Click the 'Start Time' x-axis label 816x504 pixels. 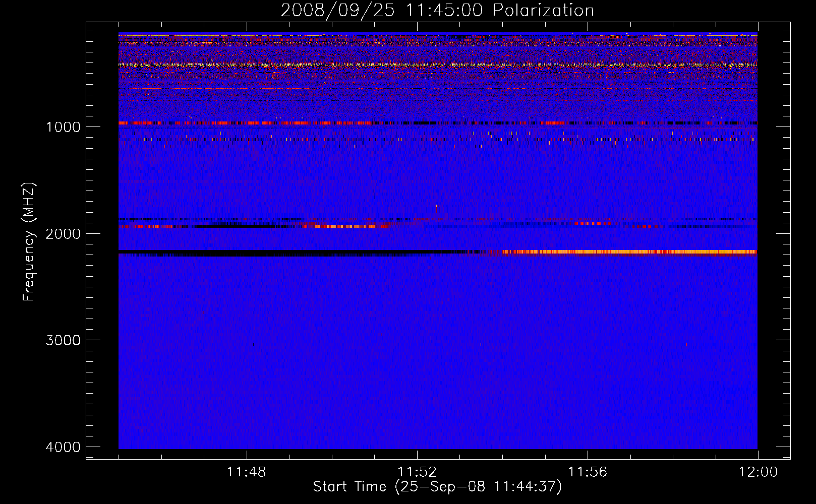(x=437, y=487)
